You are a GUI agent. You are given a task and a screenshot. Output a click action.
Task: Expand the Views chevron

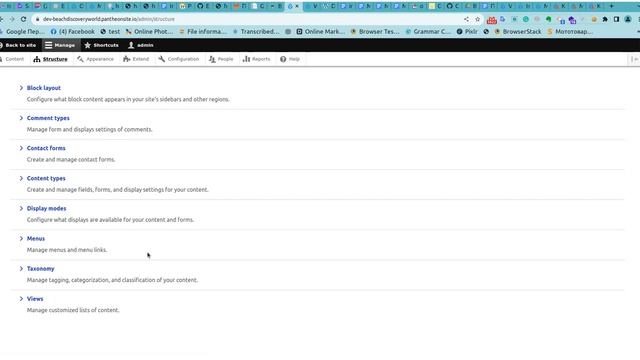click(21, 299)
